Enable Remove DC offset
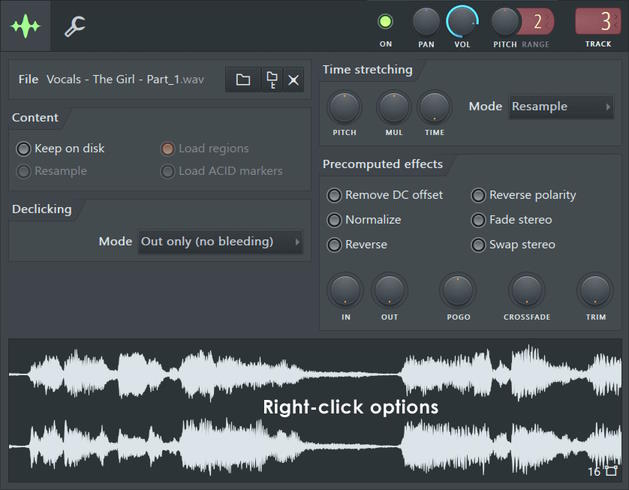The height and width of the screenshot is (490, 629). [x=335, y=195]
